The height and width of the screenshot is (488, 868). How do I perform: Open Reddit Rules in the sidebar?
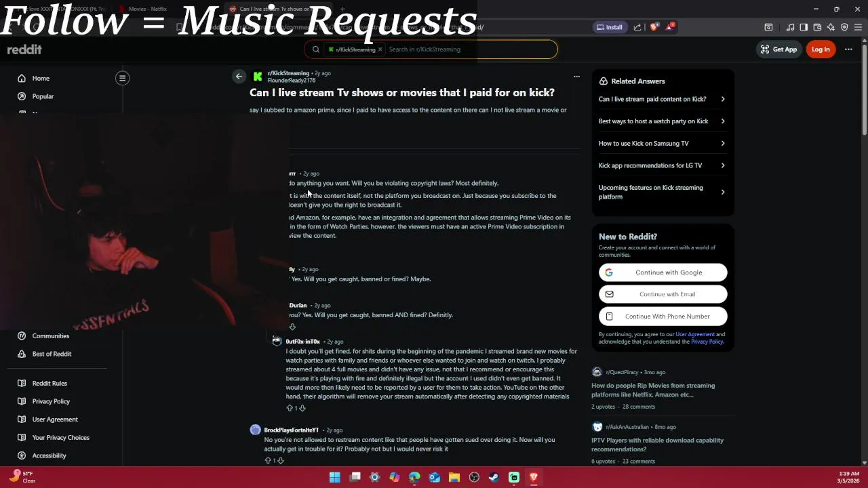pyautogui.click(x=50, y=383)
